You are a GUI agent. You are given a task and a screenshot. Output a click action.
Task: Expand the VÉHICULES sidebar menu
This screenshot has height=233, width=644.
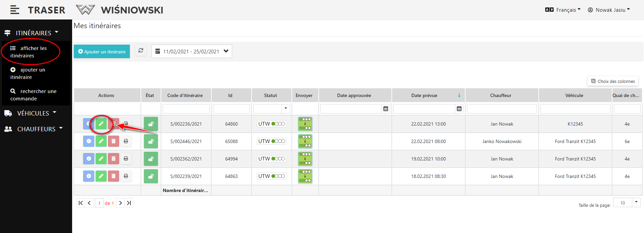33,113
